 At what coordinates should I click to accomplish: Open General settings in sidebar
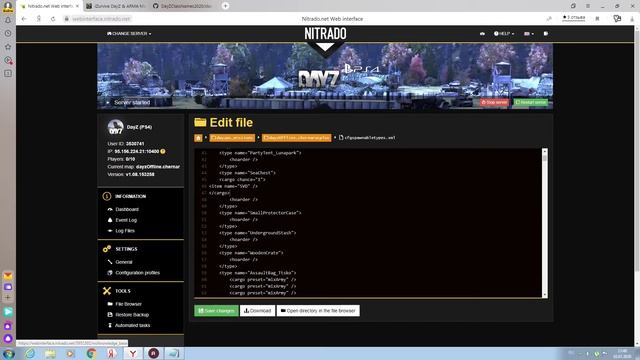(124, 262)
